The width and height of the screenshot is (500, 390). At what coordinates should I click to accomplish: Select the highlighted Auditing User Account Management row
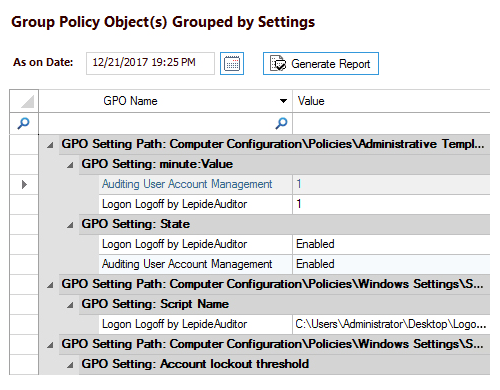(294, 184)
